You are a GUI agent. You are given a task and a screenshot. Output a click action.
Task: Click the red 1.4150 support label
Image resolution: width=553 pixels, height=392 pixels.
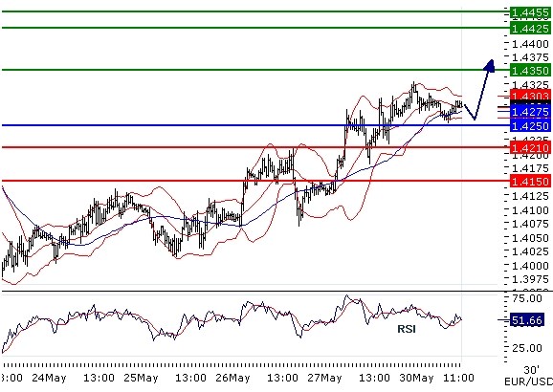coord(530,182)
